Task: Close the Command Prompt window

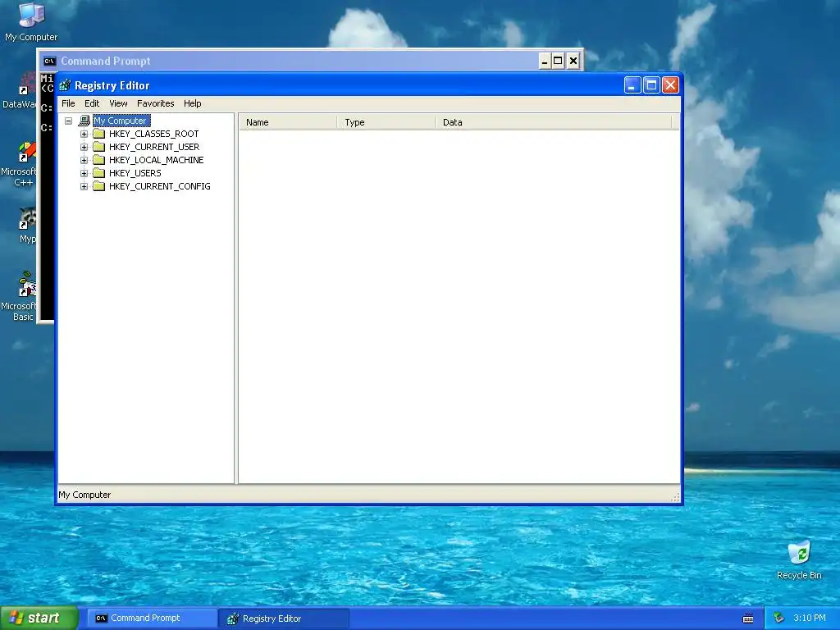Action: (573, 61)
